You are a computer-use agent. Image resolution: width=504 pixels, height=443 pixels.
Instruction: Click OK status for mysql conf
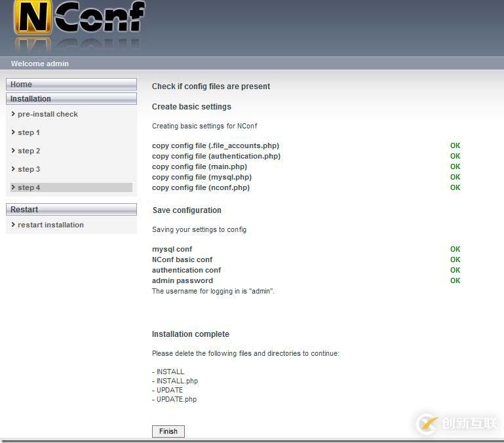pos(455,249)
